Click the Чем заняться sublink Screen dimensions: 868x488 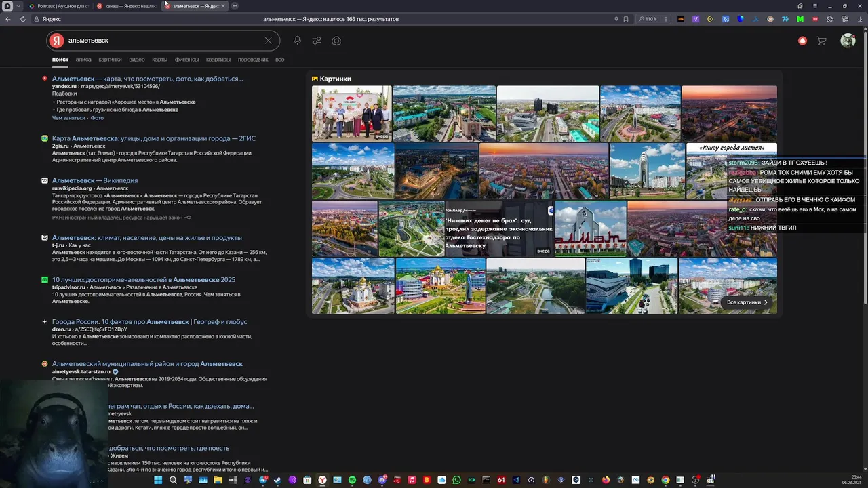[68, 118]
